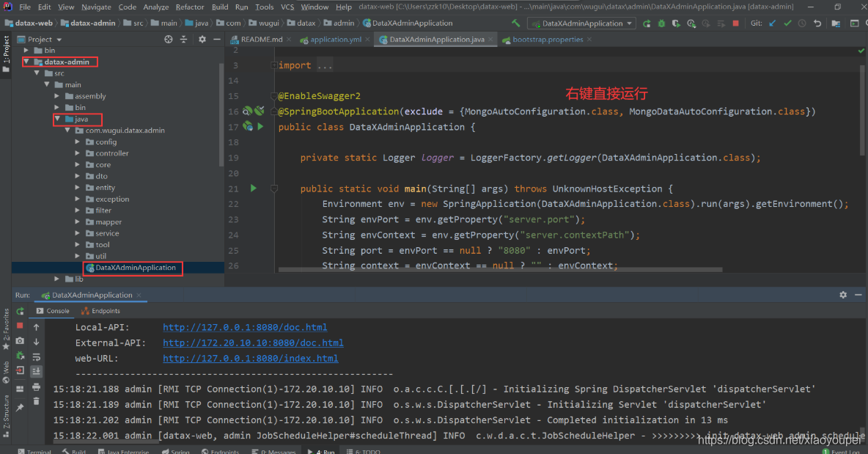
Task: Start debugging with the green bug icon
Action: (x=661, y=23)
